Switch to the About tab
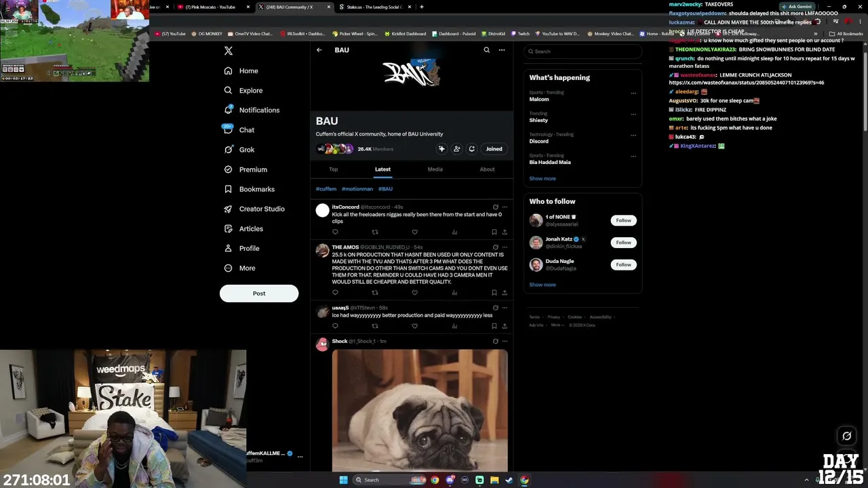Image resolution: width=868 pixels, height=488 pixels. 488,169
